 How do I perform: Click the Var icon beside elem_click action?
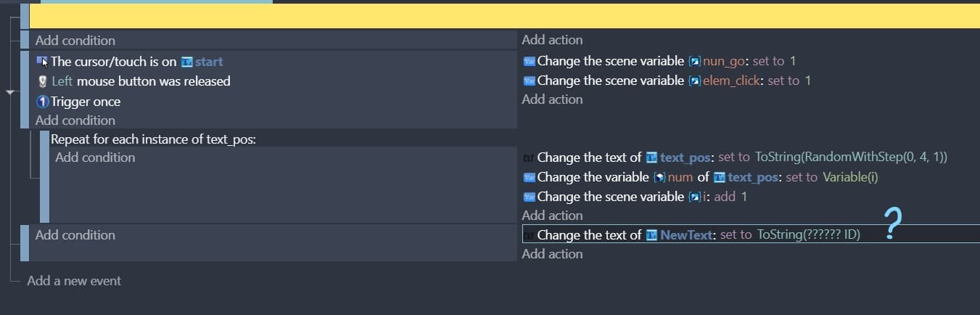click(x=529, y=81)
